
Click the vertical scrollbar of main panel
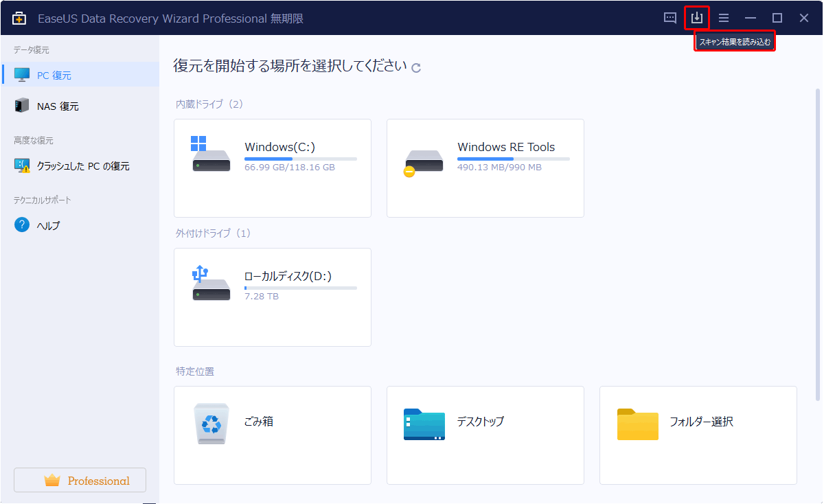[x=817, y=244]
